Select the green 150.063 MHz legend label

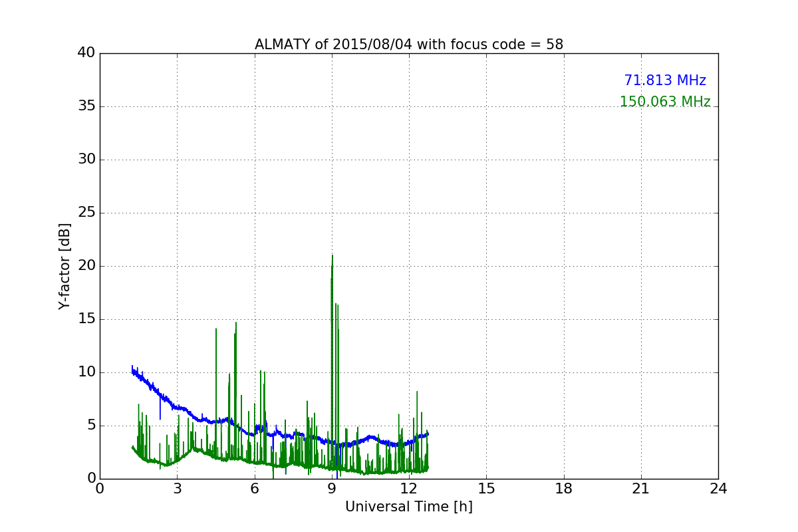[x=665, y=102]
